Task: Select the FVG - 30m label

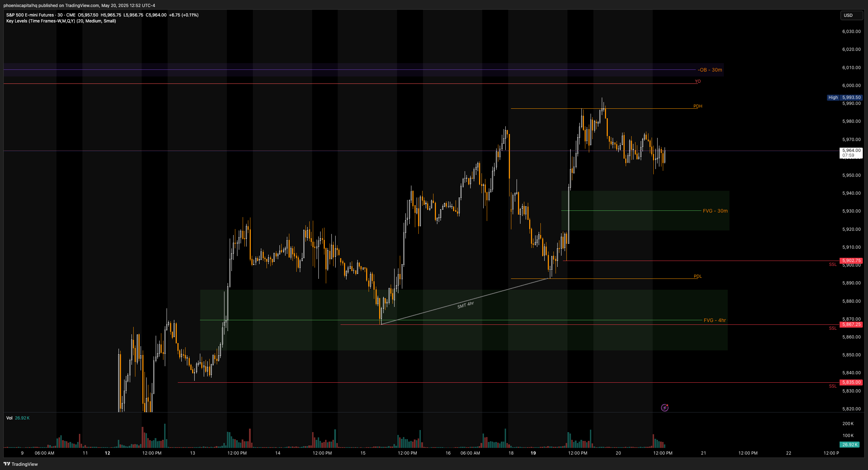Action: tap(715, 211)
